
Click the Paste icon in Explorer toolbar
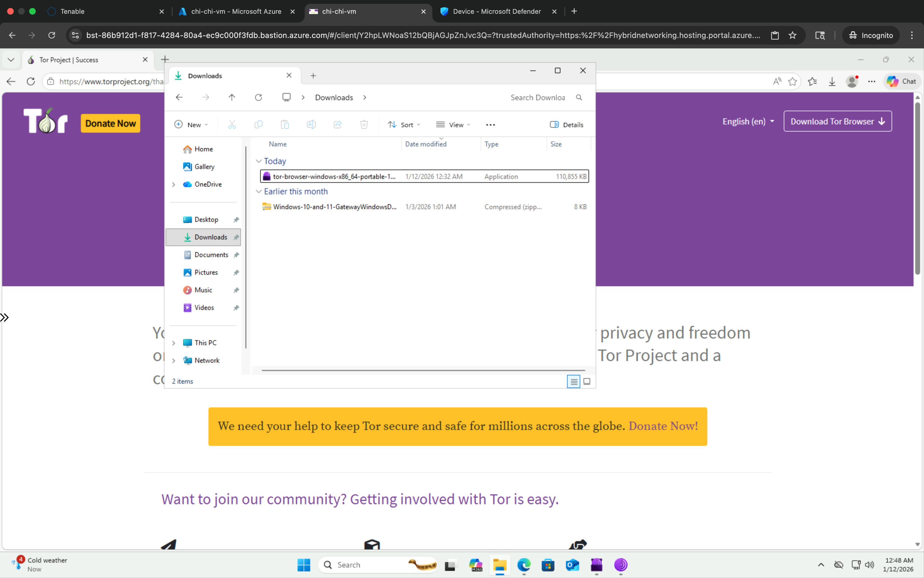coord(285,125)
